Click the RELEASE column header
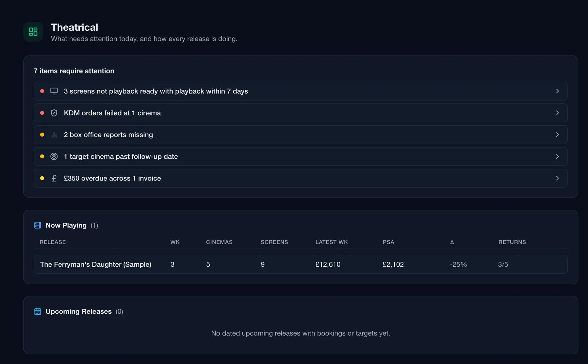This screenshot has height=364, width=588. coord(53,242)
